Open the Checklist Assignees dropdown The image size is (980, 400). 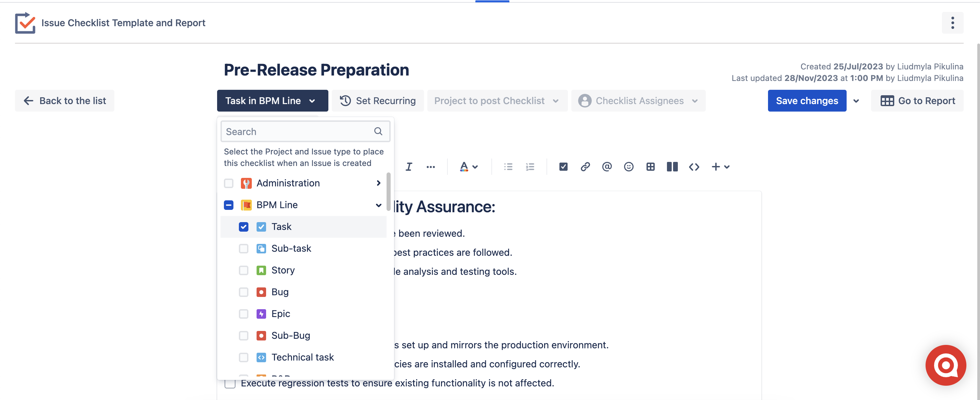[x=638, y=101]
